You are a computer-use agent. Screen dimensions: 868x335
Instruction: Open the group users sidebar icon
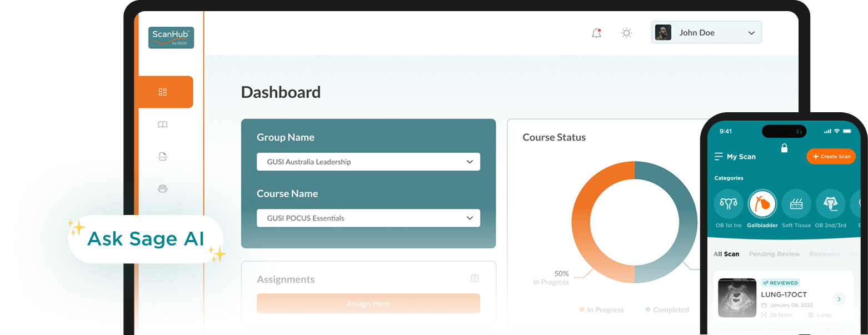tap(163, 188)
